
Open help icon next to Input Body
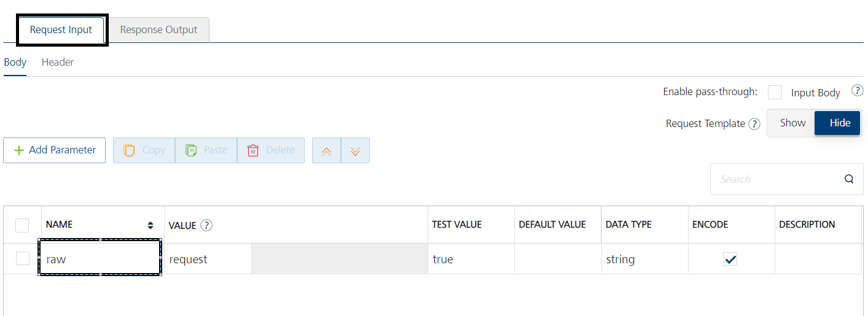tap(858, 91)
